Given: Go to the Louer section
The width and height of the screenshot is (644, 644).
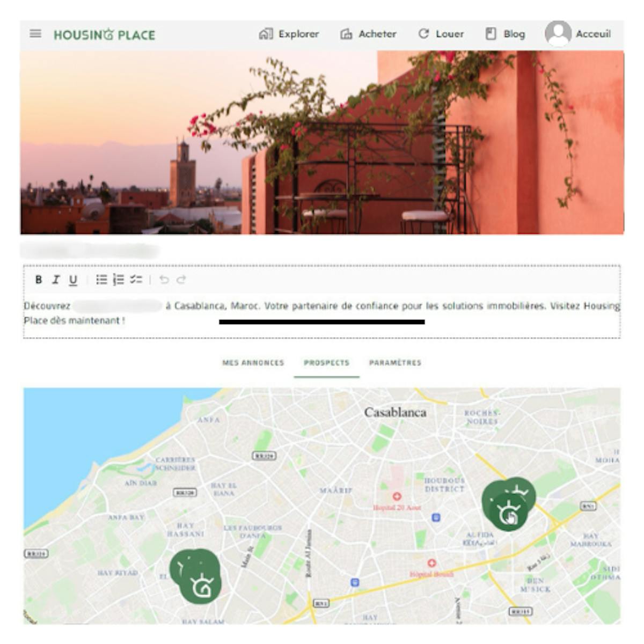Looking at the screenshot, I should point(441,34).
